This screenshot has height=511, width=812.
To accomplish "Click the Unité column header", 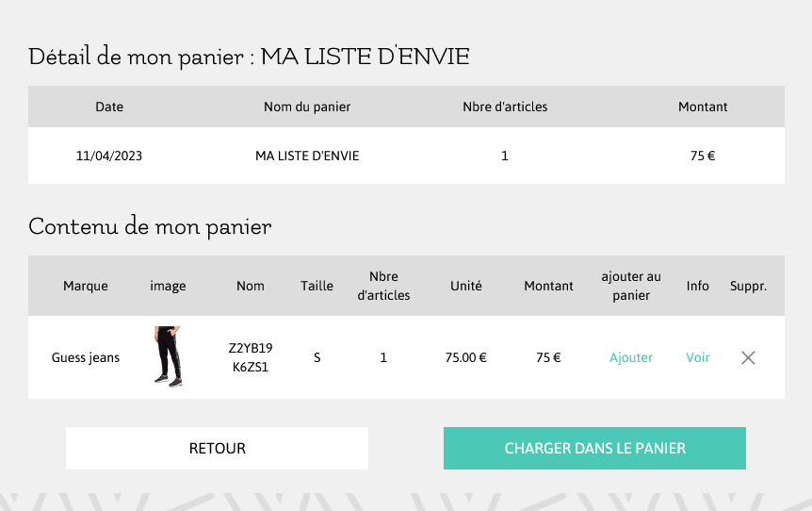I will click(x=466, y=286).
